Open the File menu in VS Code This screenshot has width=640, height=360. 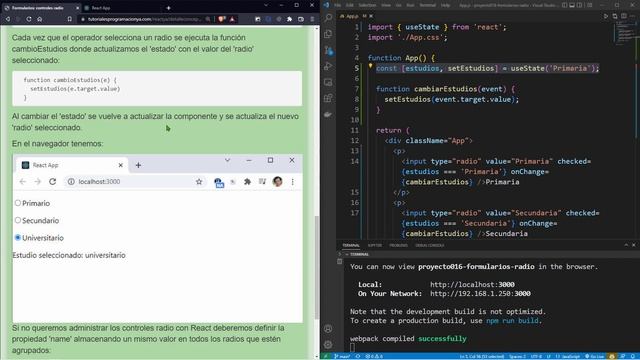pos(338,5)
